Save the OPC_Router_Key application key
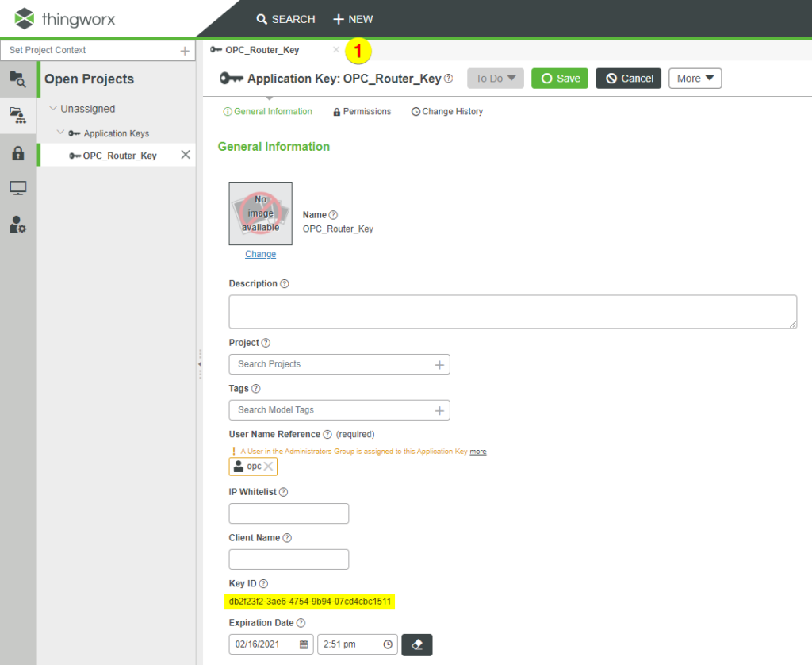This screenshot has width=812, height=665. (x=559, y=78)
